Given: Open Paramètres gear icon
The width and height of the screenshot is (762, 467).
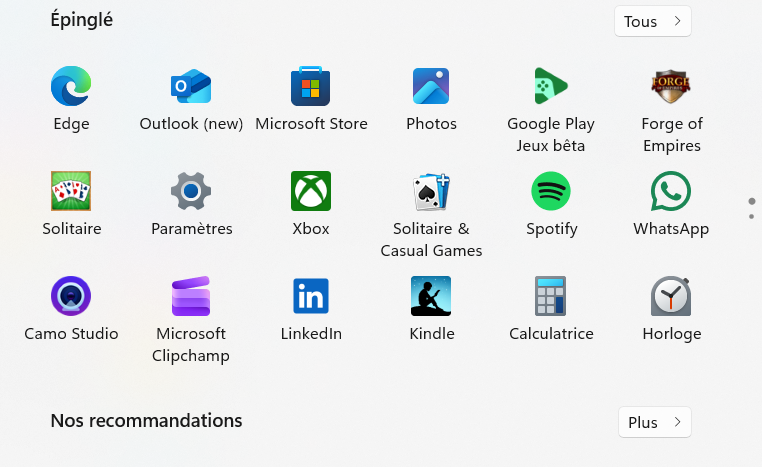Looking at the screenshot, I should 191,191.
